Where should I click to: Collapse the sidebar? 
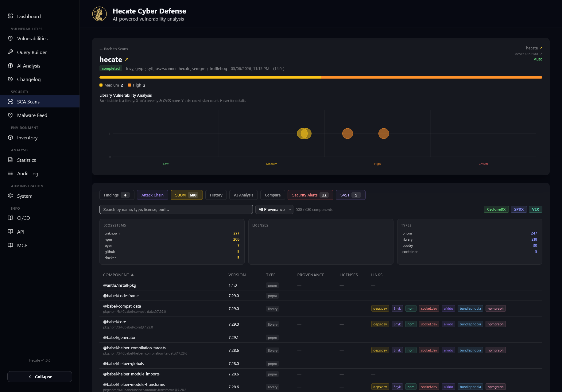pos(40,377)
